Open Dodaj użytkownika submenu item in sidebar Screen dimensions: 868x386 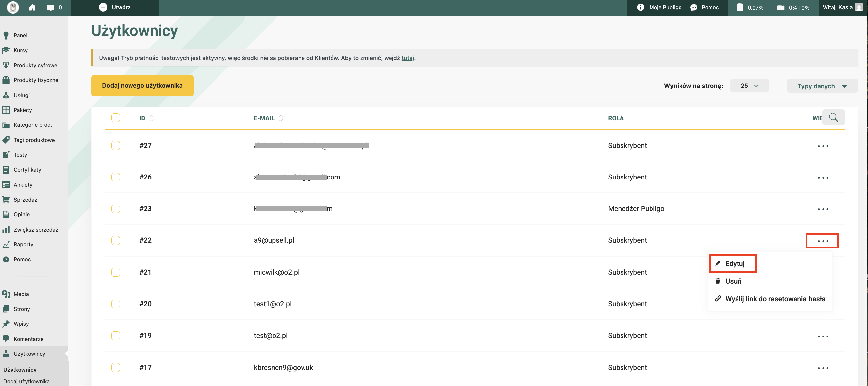click(26, 381)
